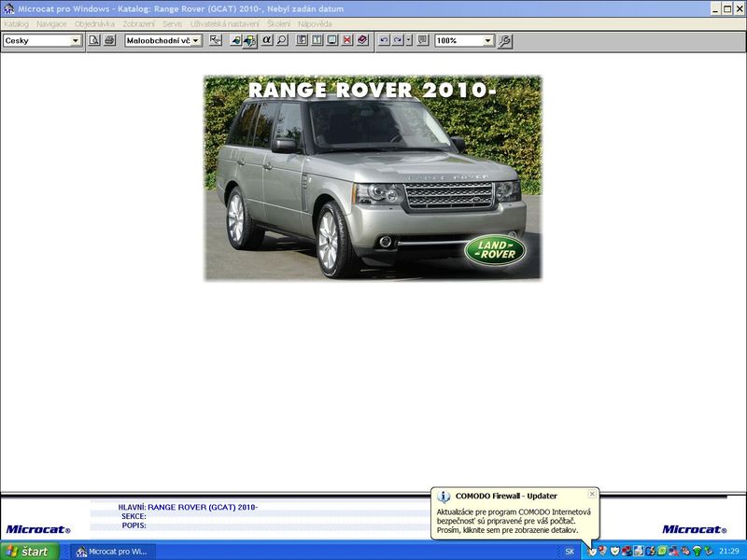
Task: Open the Servis menu
Action: [x=172, y=23]
